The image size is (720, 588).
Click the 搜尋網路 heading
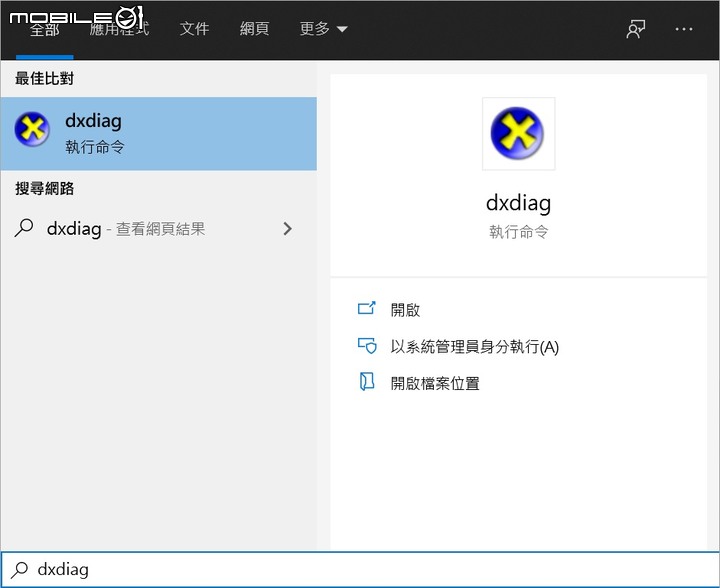tap(44, 188)
